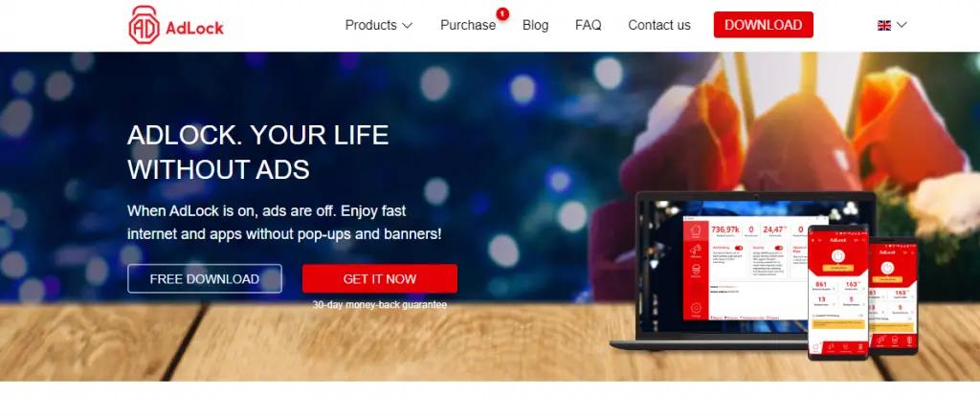Click the AdLock padlock logo icon
The width and height of the screenshot is (980, 417).
point(144,25)
